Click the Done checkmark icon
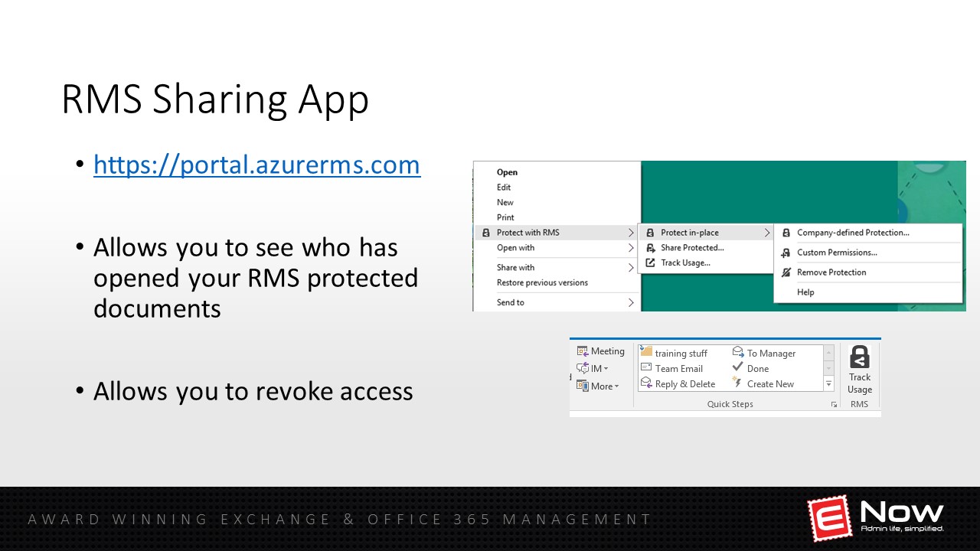The image size is (980, 551). pos(738,367)
